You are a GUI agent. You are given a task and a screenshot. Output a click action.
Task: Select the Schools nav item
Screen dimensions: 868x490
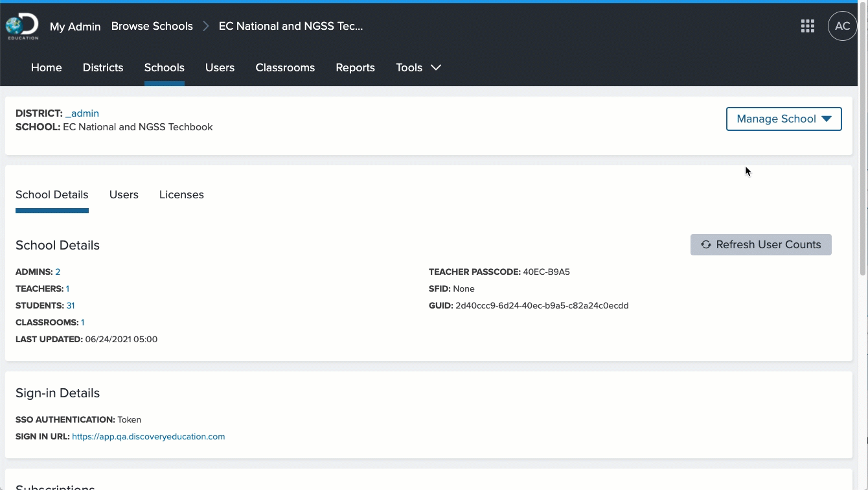pos(165,67)
